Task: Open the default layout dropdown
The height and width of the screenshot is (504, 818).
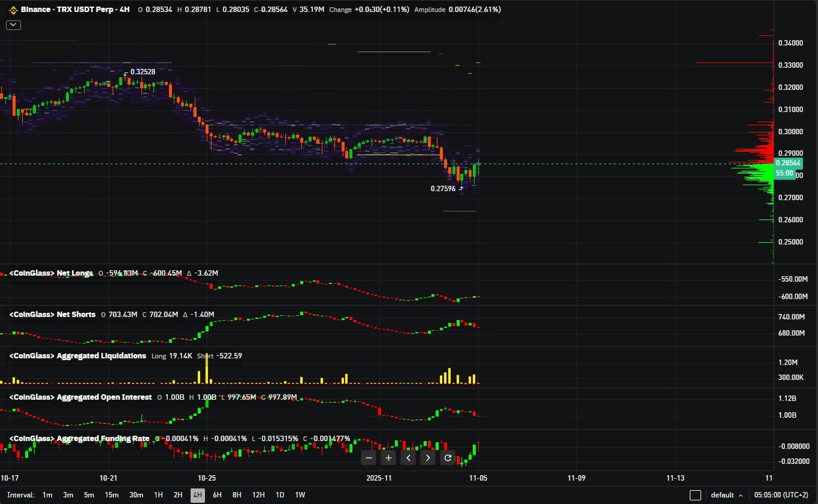Action: point(726,495)
